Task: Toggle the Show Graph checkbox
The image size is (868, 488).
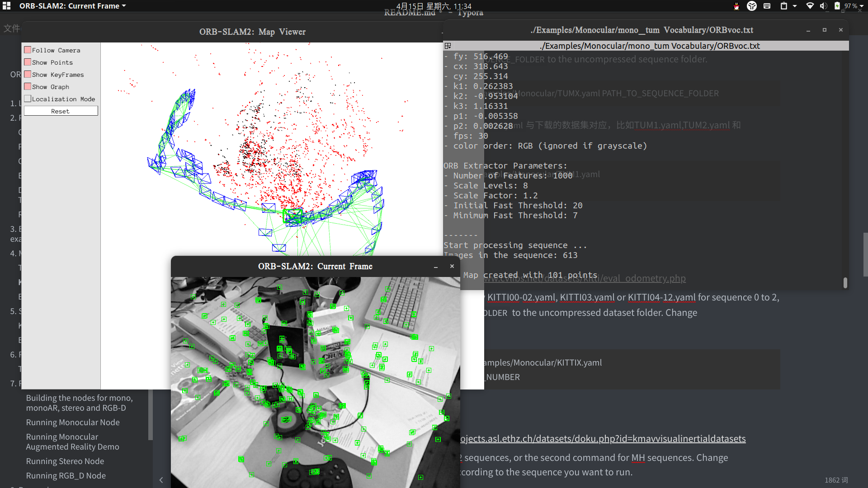Action: (28, 86)
